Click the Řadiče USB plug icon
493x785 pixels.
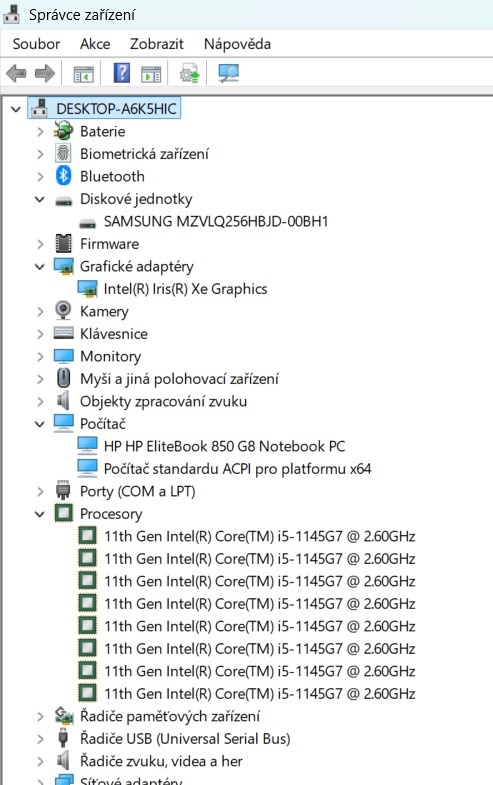tap(63, 738)
